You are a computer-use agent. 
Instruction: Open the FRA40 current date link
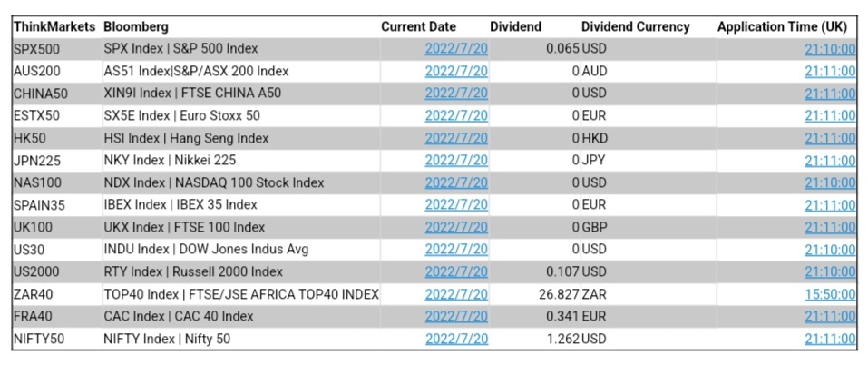click(456, 316)
